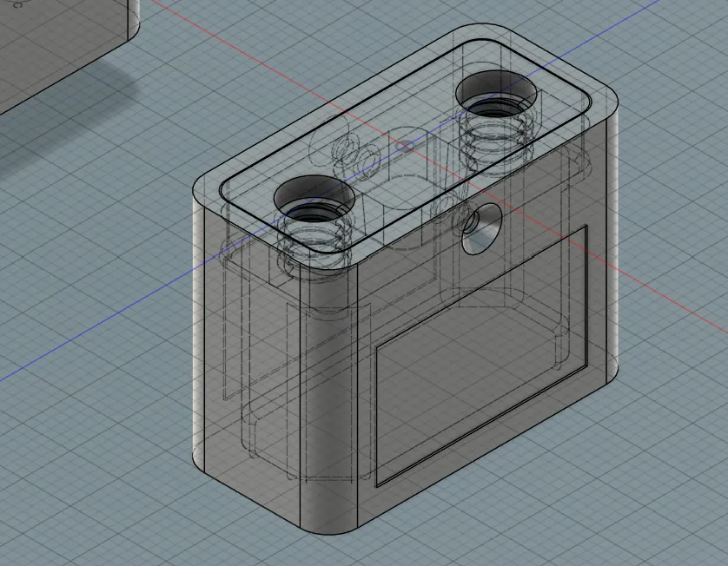
Task: Click the small round hole on side face
Action: (482, 228)
